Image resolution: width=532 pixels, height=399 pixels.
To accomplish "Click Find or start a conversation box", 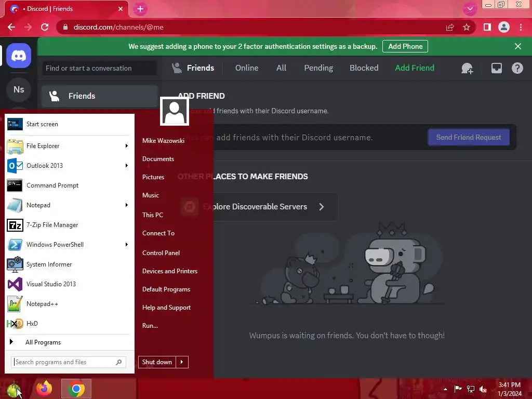I will (99, 68).
